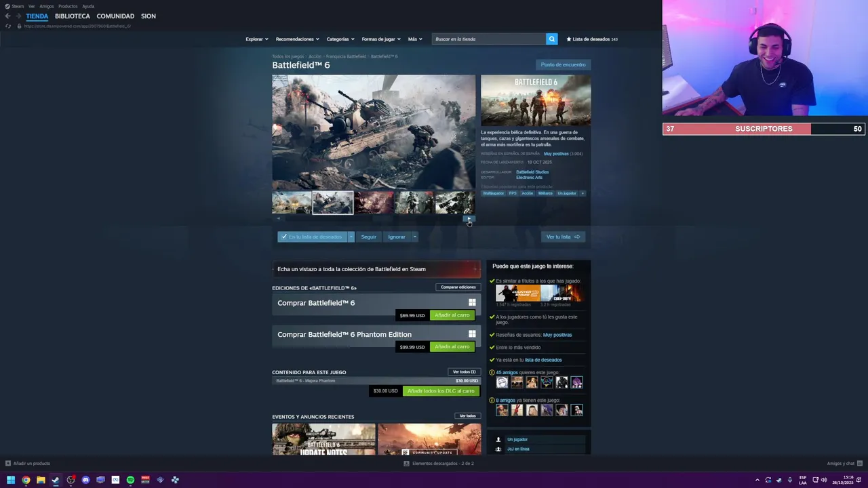Click the forward navigation arrow
The width and height of the screenshot is (868, 488).
18,16
